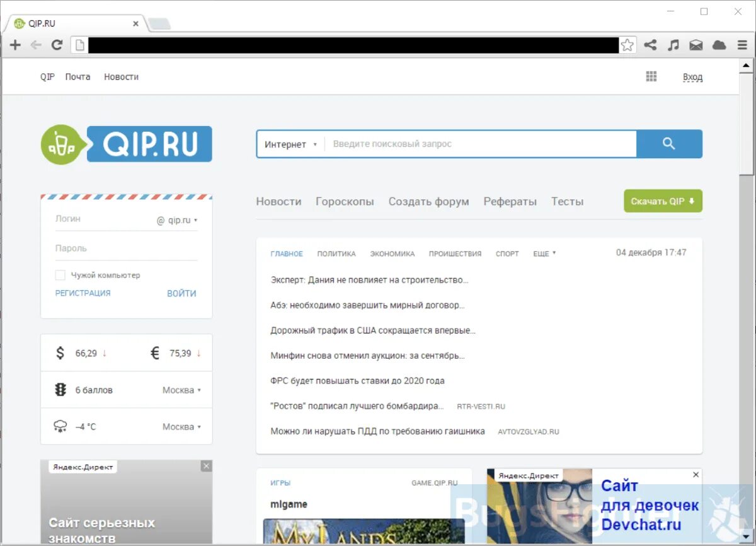Open Создать форум section
756x546 pixels.
(x=428, y=202)
